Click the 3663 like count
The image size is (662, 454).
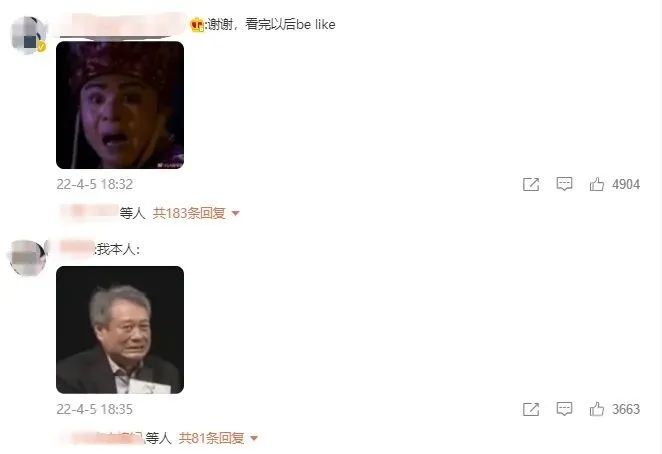tap(626, 409)
